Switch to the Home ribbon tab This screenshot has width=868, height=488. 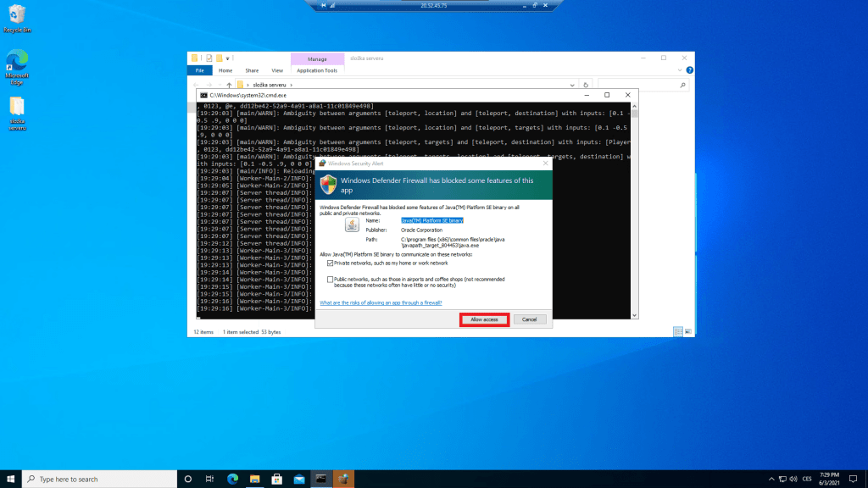click(x=225, y=70)
